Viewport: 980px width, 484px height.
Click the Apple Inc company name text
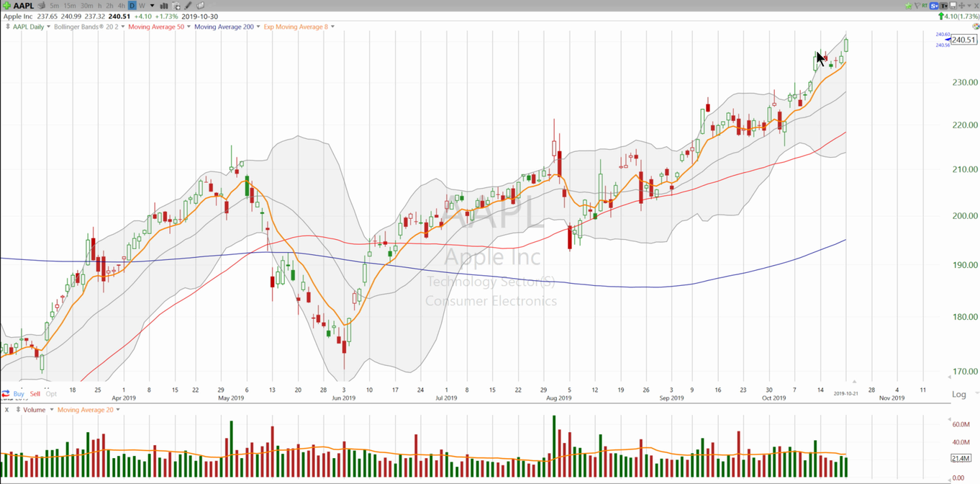[18, 16]
